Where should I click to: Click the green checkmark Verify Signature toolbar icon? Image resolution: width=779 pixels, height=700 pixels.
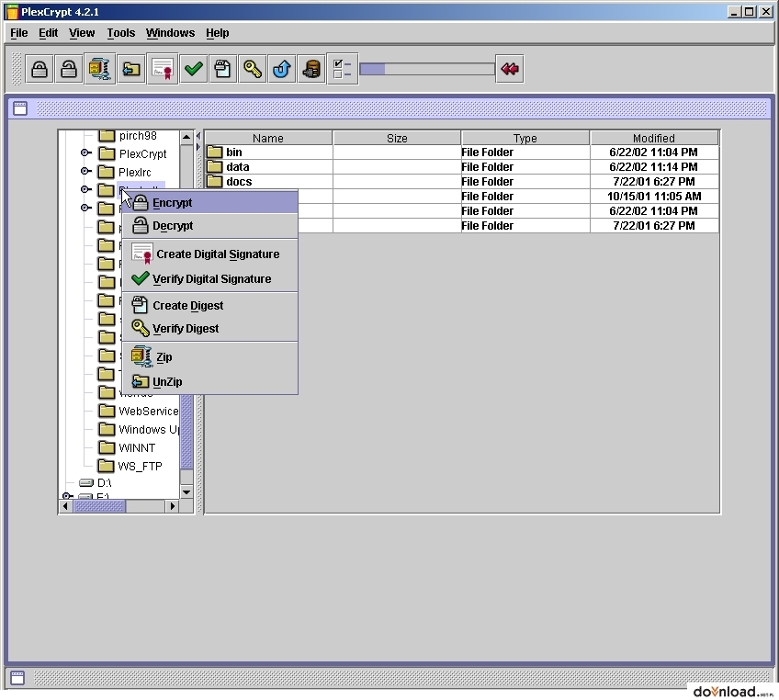193,69
